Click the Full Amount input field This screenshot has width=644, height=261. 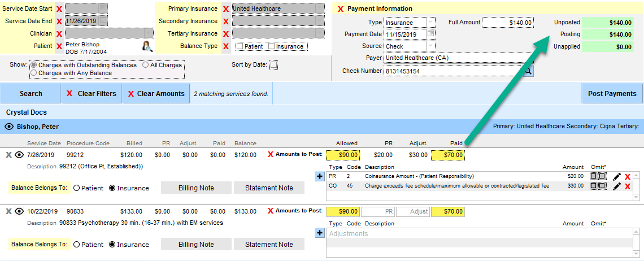(507, 23)
